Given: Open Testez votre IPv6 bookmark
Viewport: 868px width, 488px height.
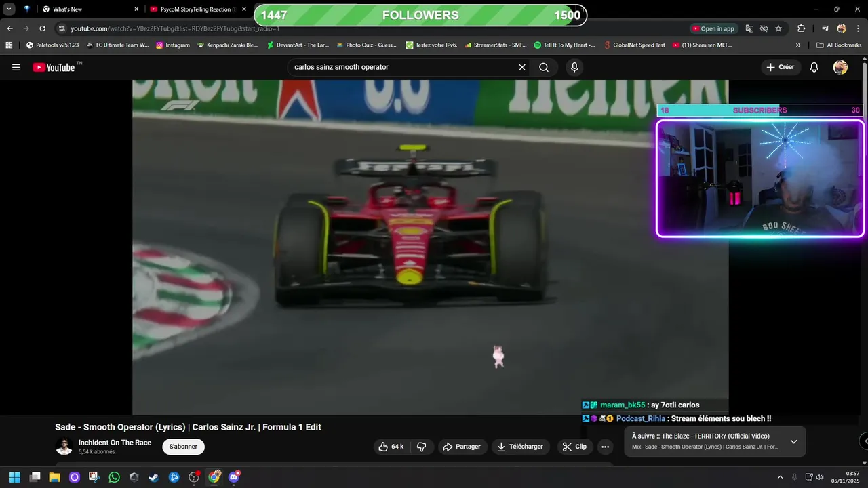Looking at the screenshot, I should [x=431, y=45].
